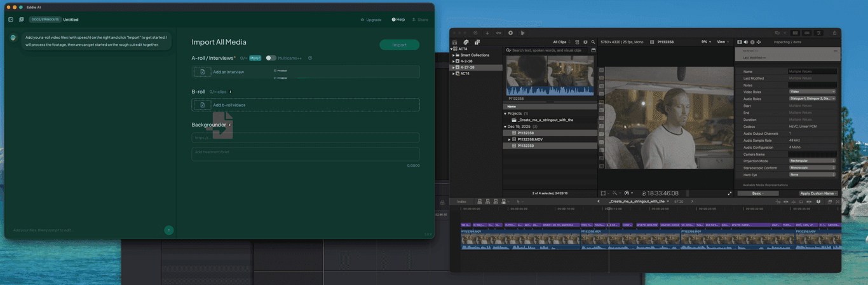Open the Help menu in Eddie AI
The width and height of the screenshot is (868, 285).
(x=398, y=20)
